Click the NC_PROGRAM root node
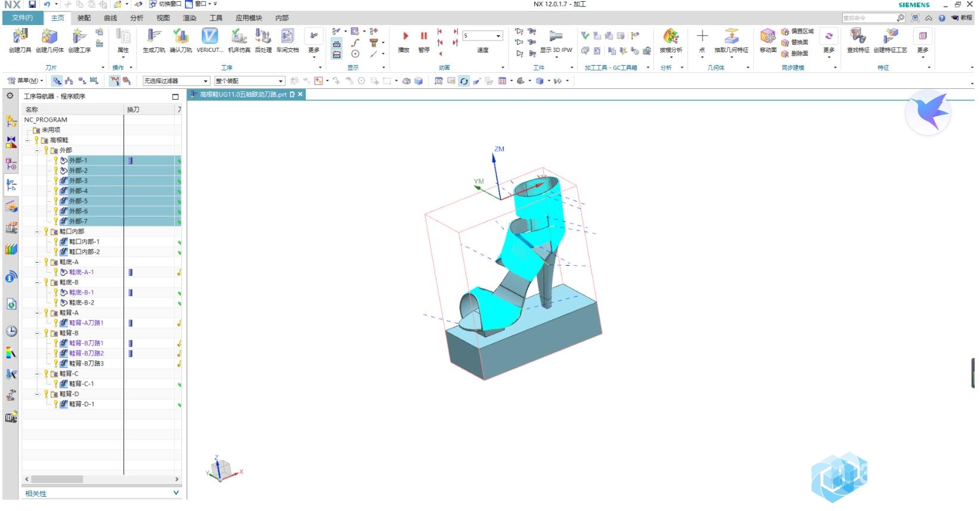 pos(45,120)
